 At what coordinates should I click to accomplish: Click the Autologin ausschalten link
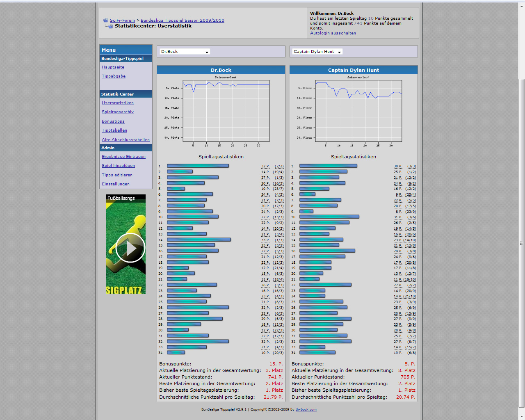[333, 33]
